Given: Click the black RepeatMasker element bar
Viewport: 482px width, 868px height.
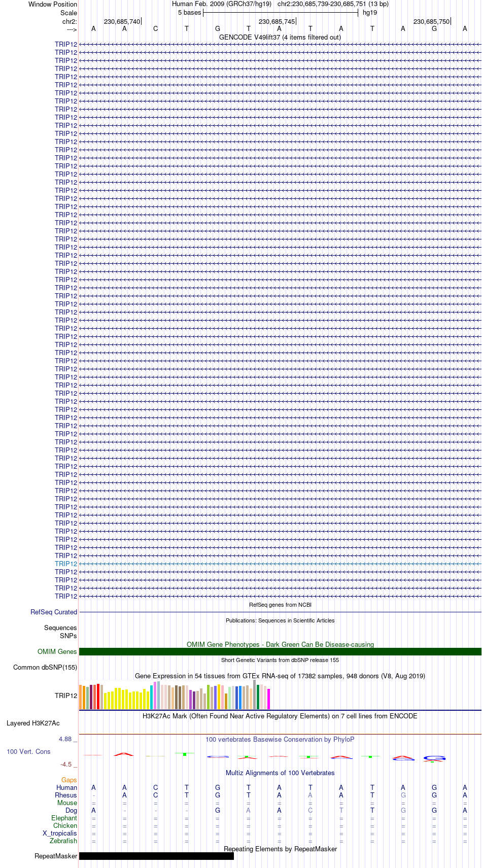Looking at the screenshot, I should pos(156,856).
